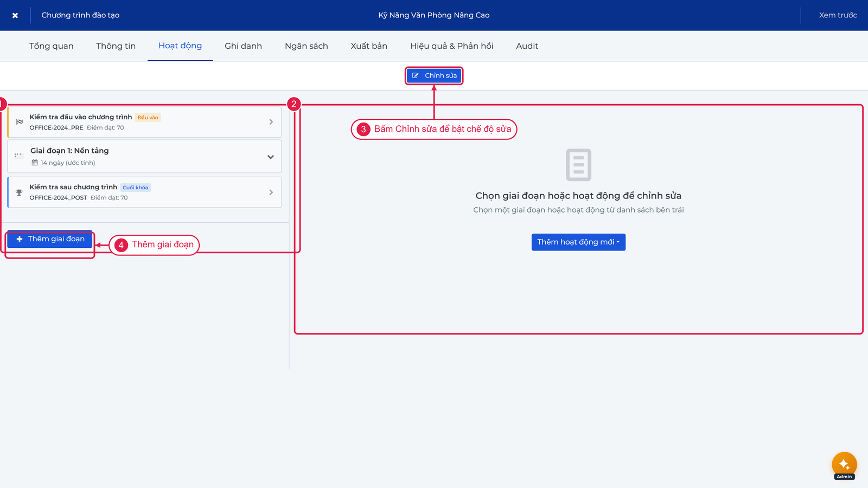Click the Thêm giai đoạn button
The width and height of the screenshot is (868, 488).
(x=50, y=239)
